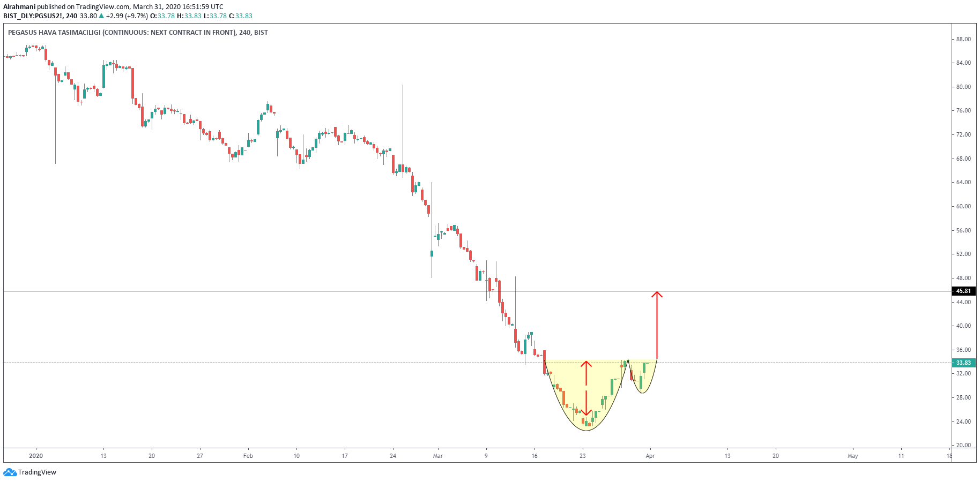Click the 45.81 horizontal line price label
This screenshot has width=980, height=482.
(963, 291)
